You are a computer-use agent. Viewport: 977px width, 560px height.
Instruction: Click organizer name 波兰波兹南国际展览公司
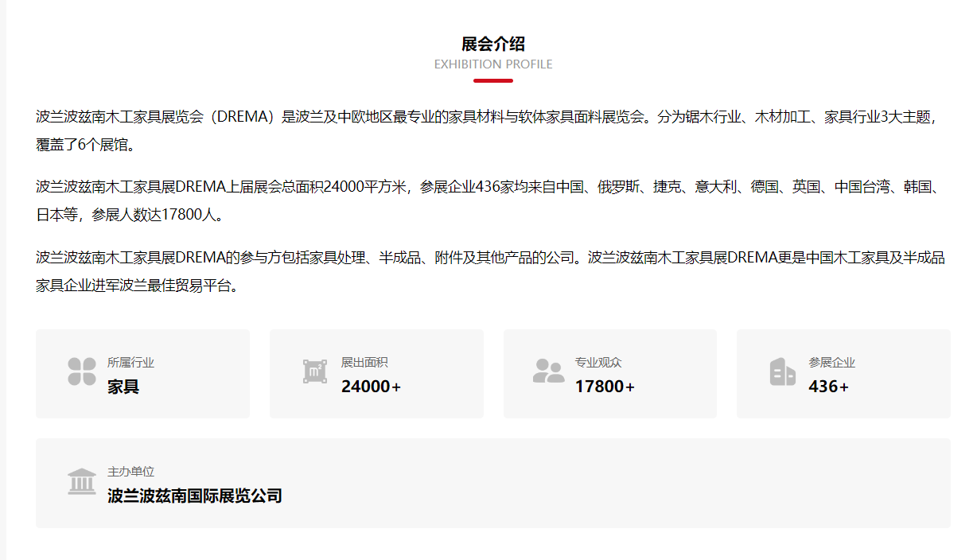pyautogui.click(x=195, y=496)
